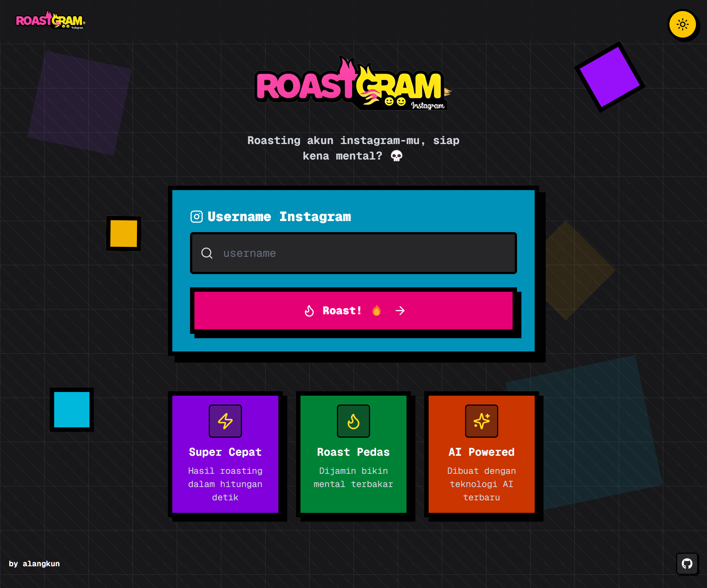707x588 pixels.
Task: Toggle light/dark theme with sun button
Action: (682, 25)
